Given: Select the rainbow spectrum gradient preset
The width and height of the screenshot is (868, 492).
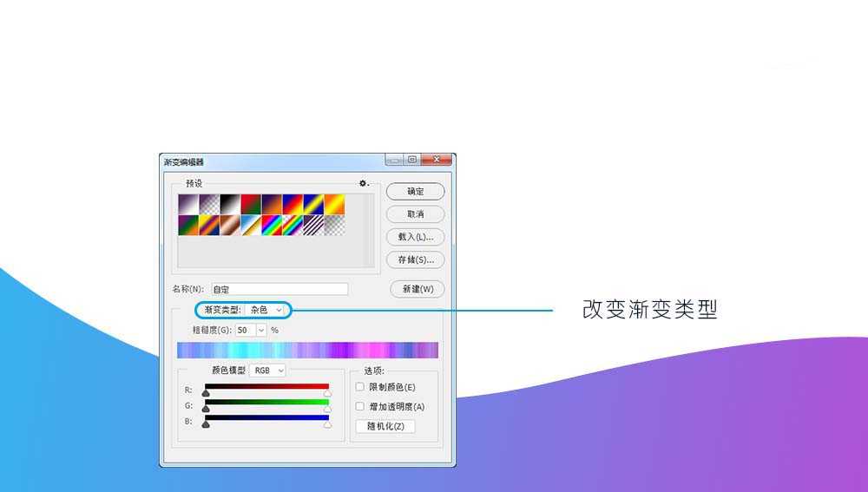Looking at the screenshot, I should [x=272, y=226].
